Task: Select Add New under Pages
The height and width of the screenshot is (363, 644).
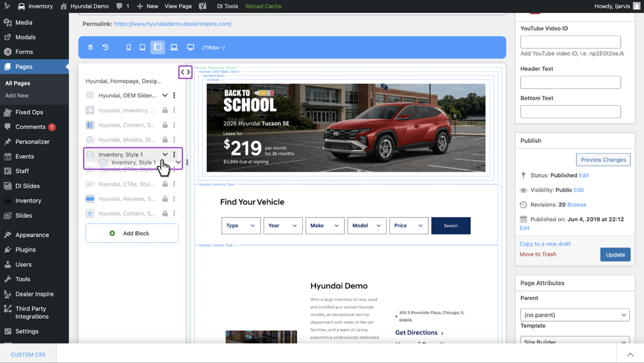Action: tap(17, 95)
